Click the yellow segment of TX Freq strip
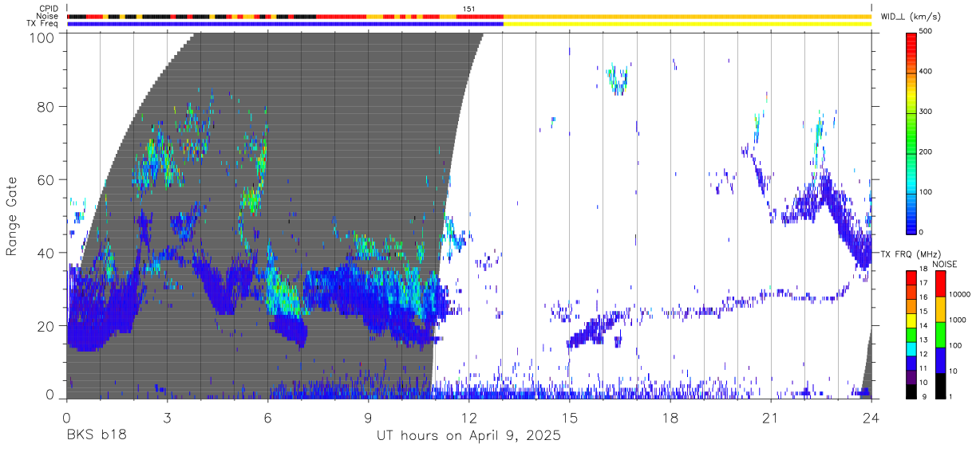 pos(687,24)
